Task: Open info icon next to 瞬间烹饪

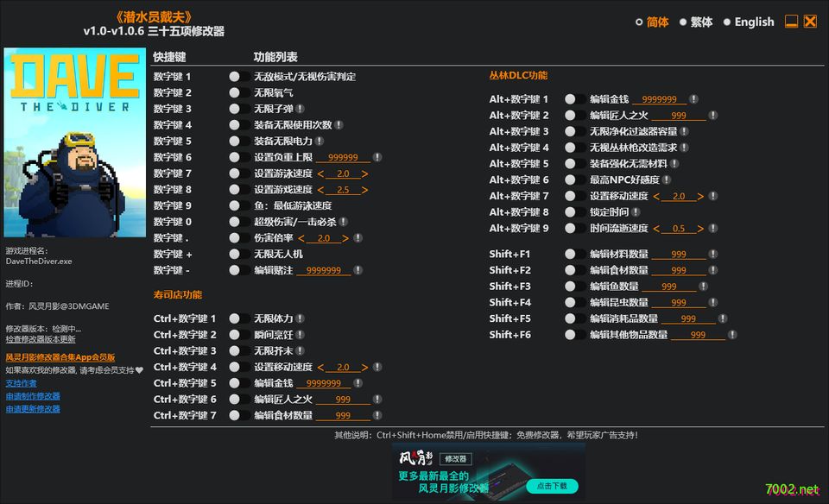Action: (300, 335)
